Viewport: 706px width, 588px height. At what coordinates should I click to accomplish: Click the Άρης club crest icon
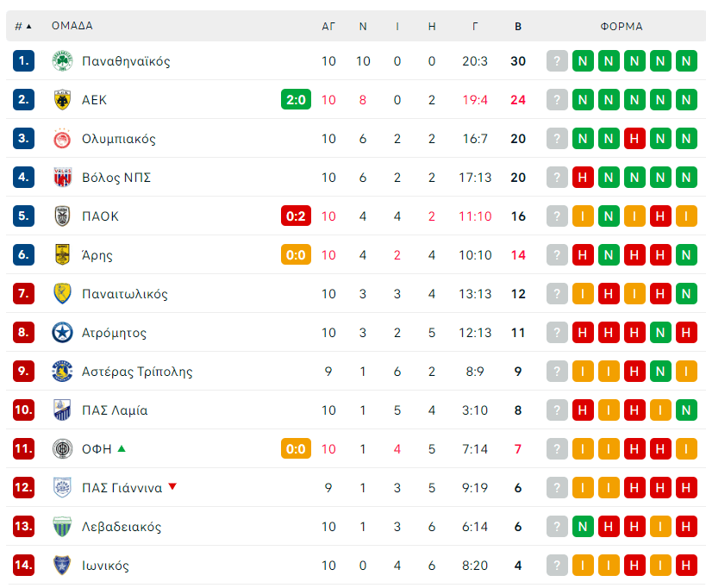click(62, 255)
